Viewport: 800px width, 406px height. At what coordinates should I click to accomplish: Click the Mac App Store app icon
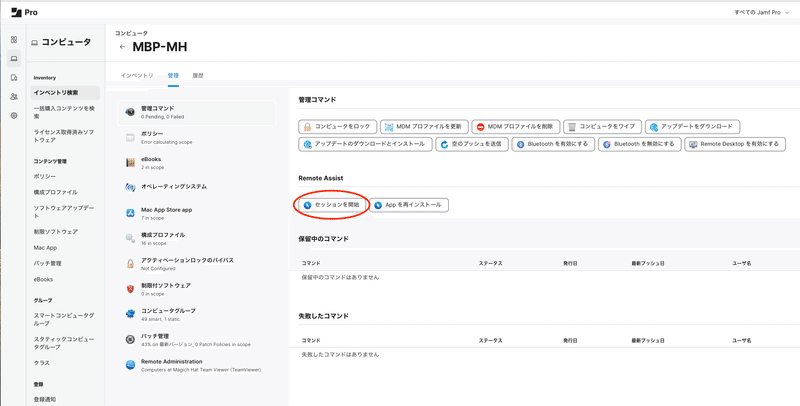point(130,213)
